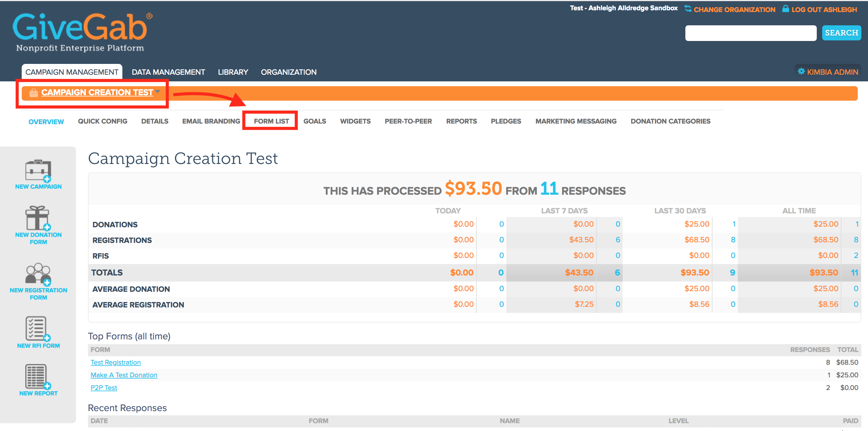
Task: Switch to the Overview tab
Action: click(x=46, y=122)
